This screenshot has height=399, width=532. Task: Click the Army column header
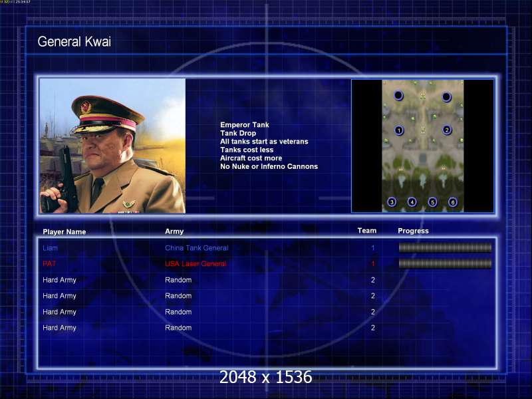(174, 231)
